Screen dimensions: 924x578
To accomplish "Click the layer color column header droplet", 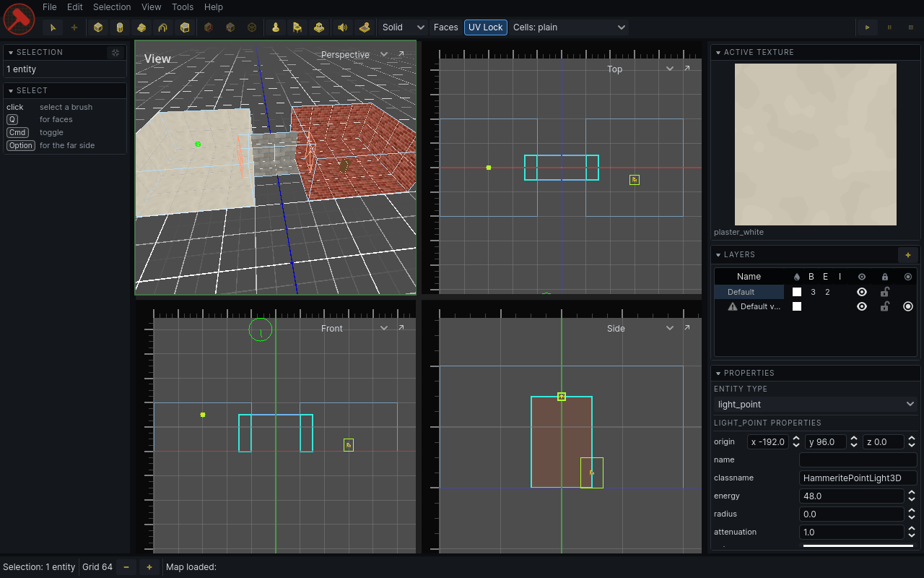I will 797,277.
